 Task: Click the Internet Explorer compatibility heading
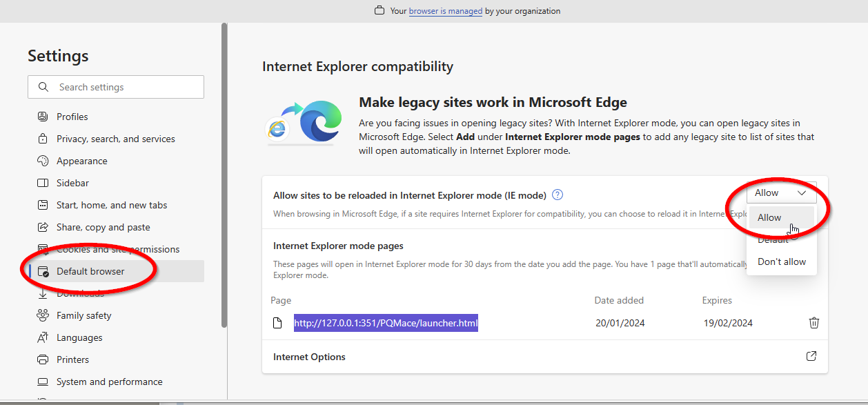click(x=357, y=67)
